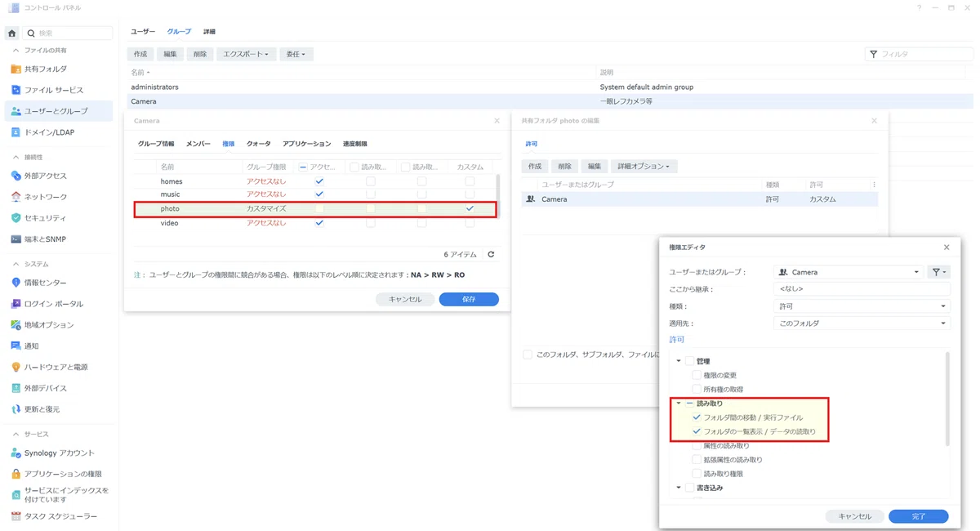Open 適用先 dropdown showing このフォルダ
Image resolution: width=980 pixels, height=531 pixels.
[862, 324]
